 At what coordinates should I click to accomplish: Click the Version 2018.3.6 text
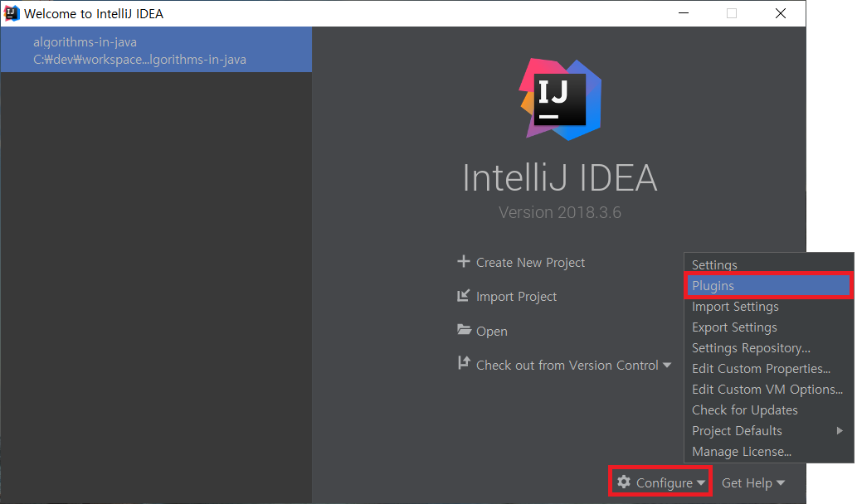click(560, 212)
